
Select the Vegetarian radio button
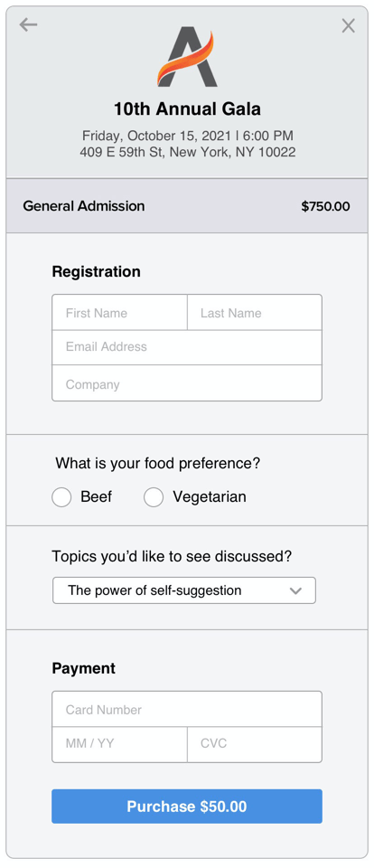pos(154,497)
